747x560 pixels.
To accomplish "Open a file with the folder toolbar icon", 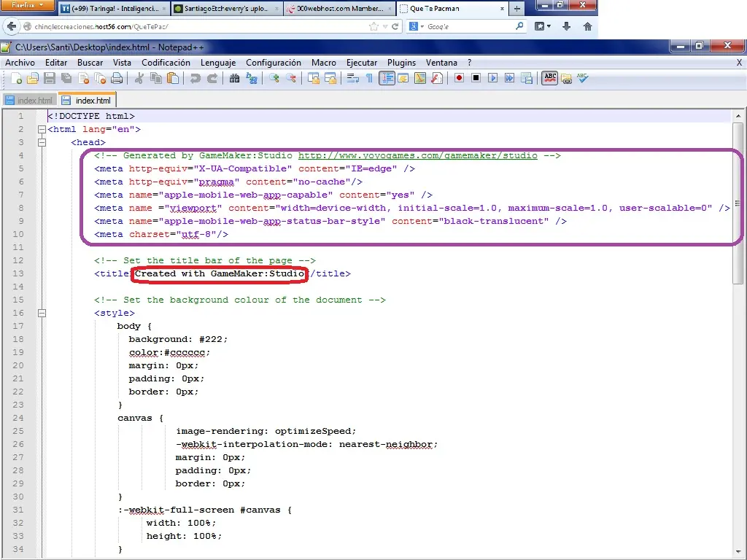I will [32, 78].
